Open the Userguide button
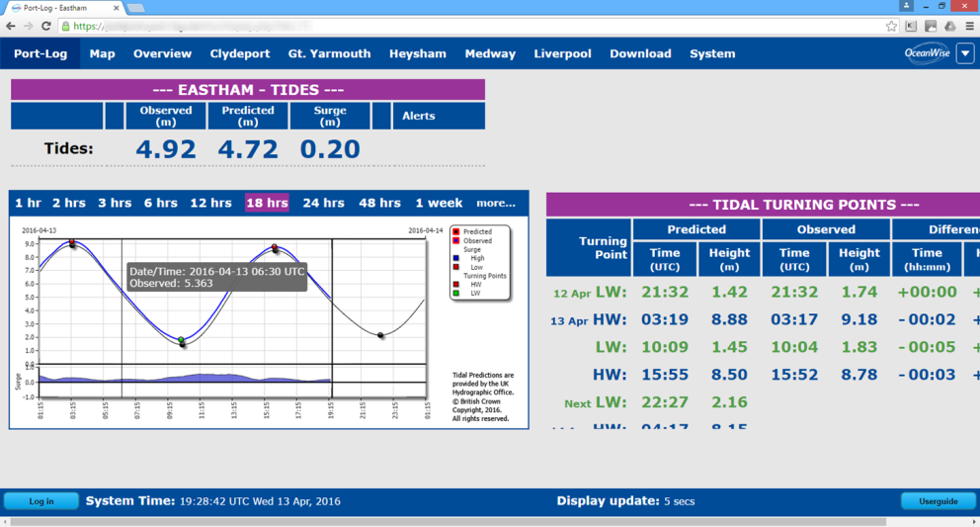The height and width of the screenshot is (527, 980). click(x=938, y=501)
